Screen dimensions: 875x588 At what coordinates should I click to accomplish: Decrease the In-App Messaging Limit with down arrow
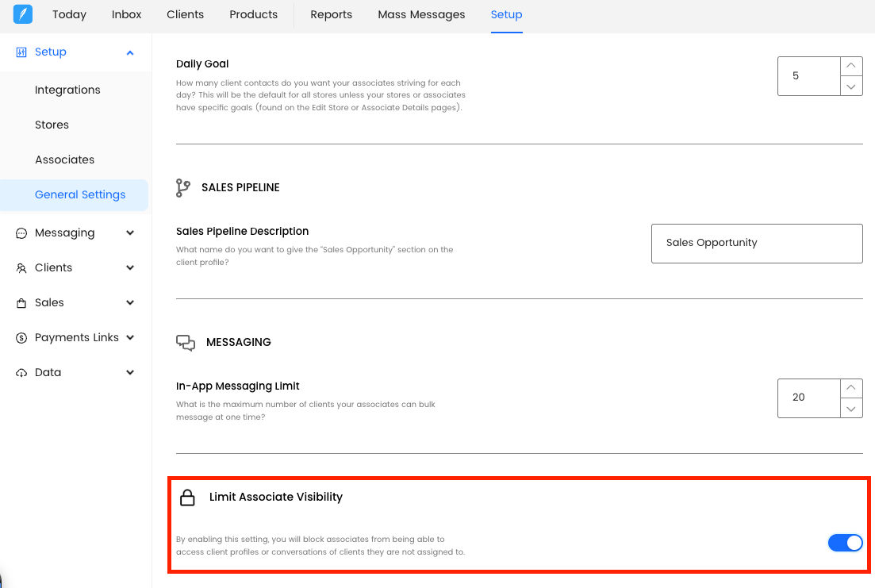(851, 408)
